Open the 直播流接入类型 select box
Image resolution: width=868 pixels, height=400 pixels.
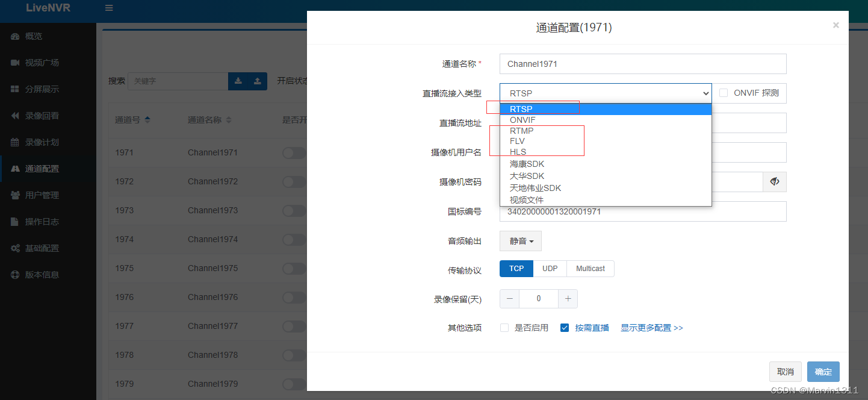[x=606, y=93]
